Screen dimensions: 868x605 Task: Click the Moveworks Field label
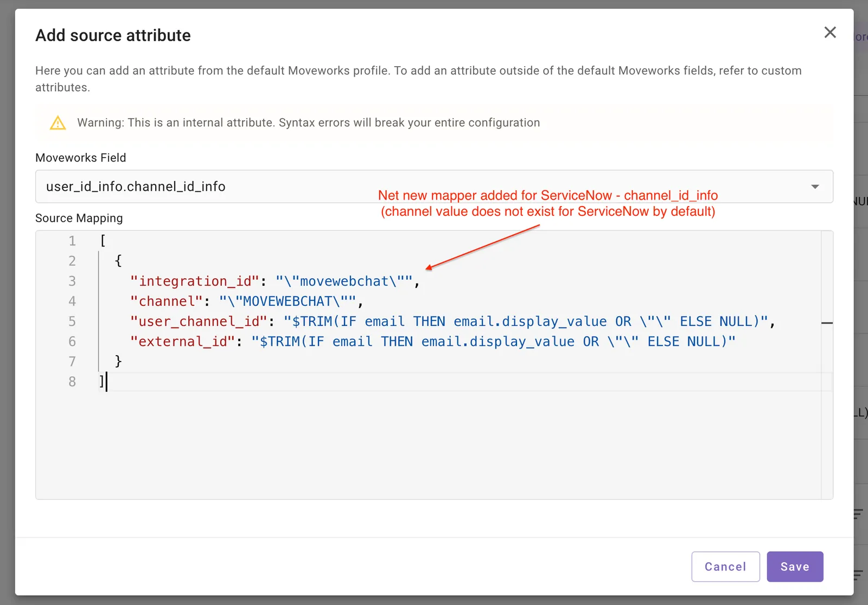[81, 158]
